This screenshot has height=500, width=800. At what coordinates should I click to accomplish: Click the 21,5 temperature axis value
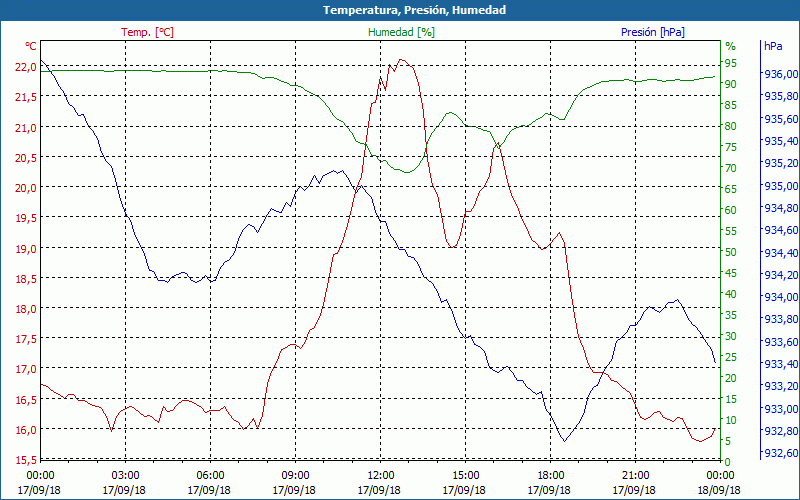coord(26,97)
